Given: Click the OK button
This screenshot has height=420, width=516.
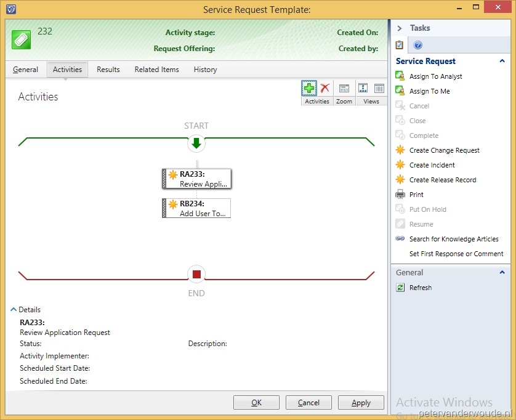Looking at the screenshot, I should coord(256,403).
